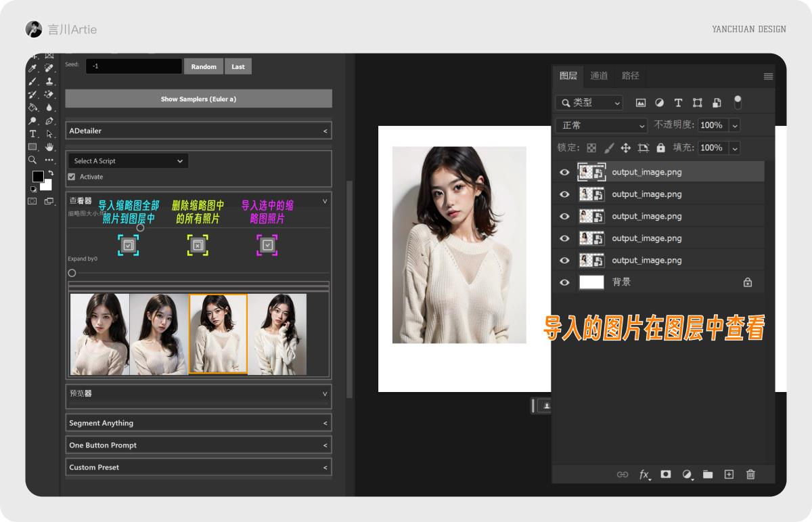
Task: Click the Show Samplers (Euler a) button
Action: coord(198,97)
